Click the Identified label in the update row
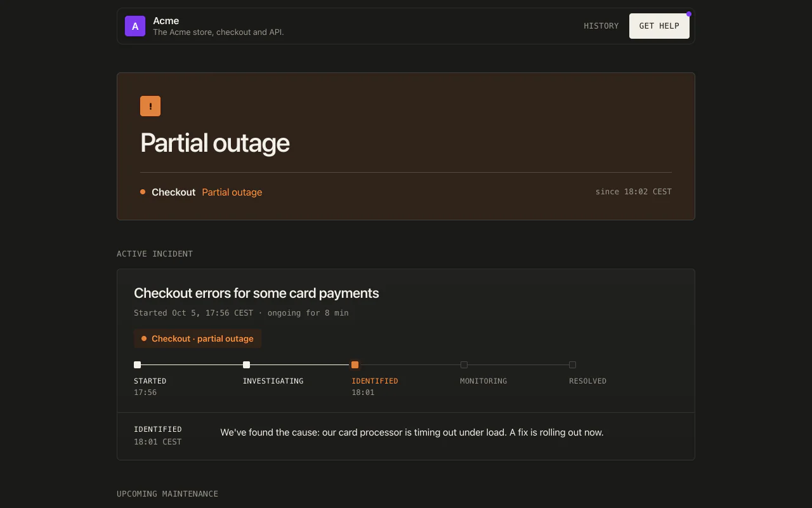This screenshot has width=812, height=508. (x=158, y=429)
